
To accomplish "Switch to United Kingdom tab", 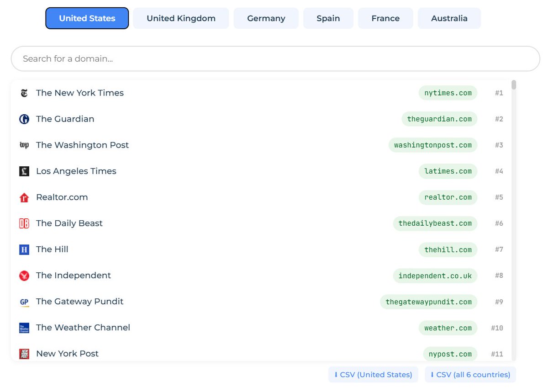I will point(181,18).
